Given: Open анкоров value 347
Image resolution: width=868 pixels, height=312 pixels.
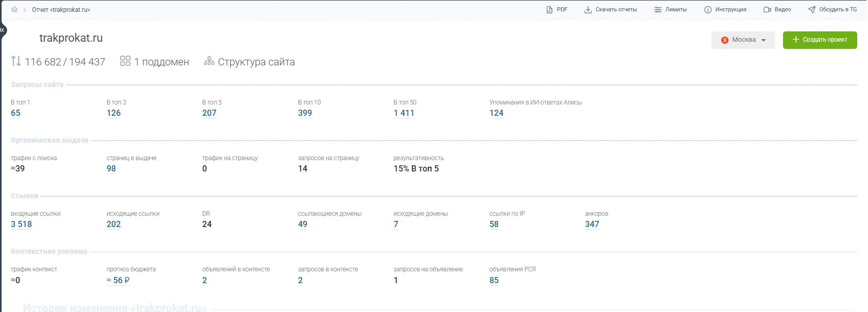Looking at the screenshot, I should coord(592,224).
